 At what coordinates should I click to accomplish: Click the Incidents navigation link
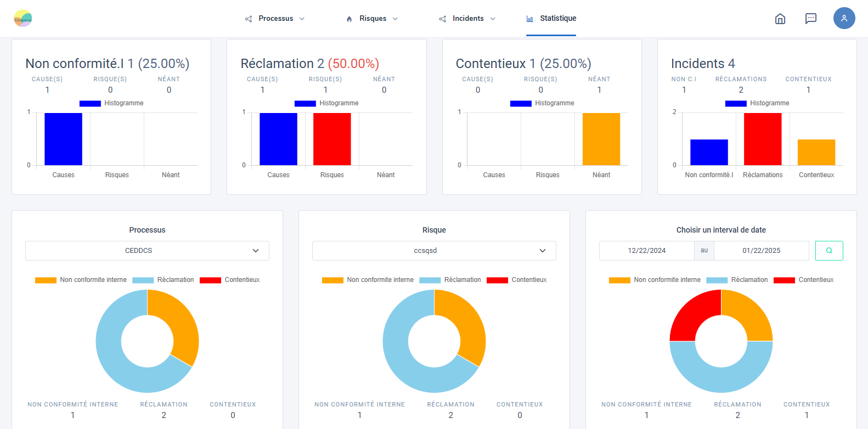pyautogui.click(x=467, y=19)
